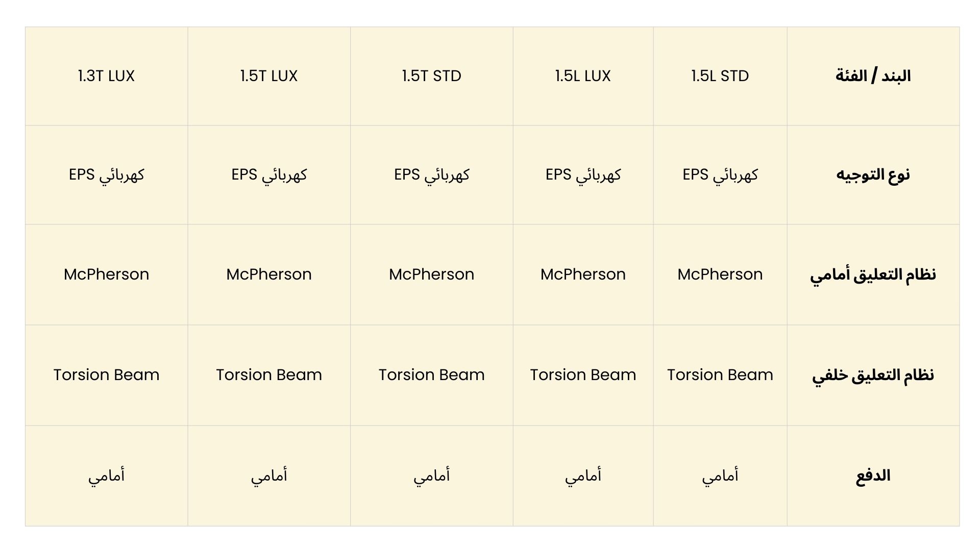Select the 1.5L LUX column header
Screen dimensions: 980x551
583,76
